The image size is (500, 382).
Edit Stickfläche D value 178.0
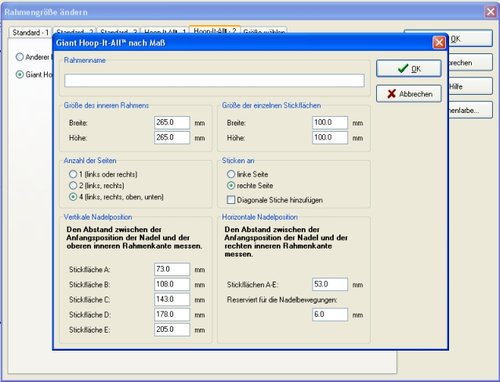pos(172,314)
